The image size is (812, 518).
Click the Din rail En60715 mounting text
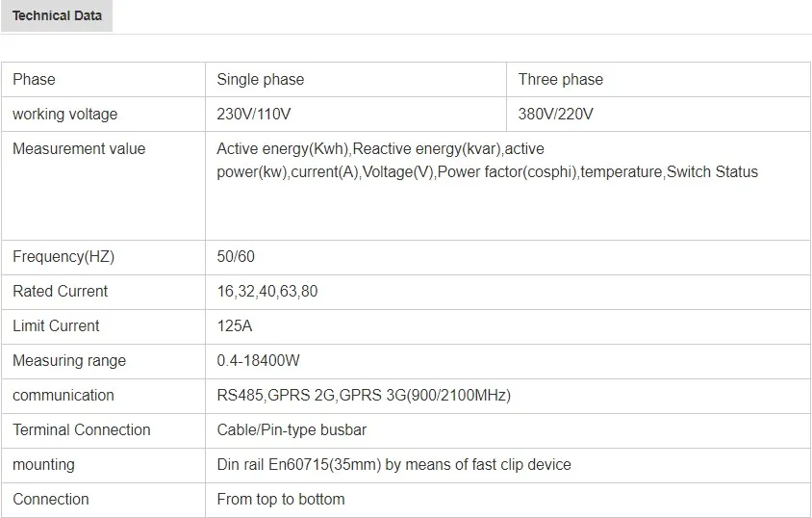click(393, 465)
